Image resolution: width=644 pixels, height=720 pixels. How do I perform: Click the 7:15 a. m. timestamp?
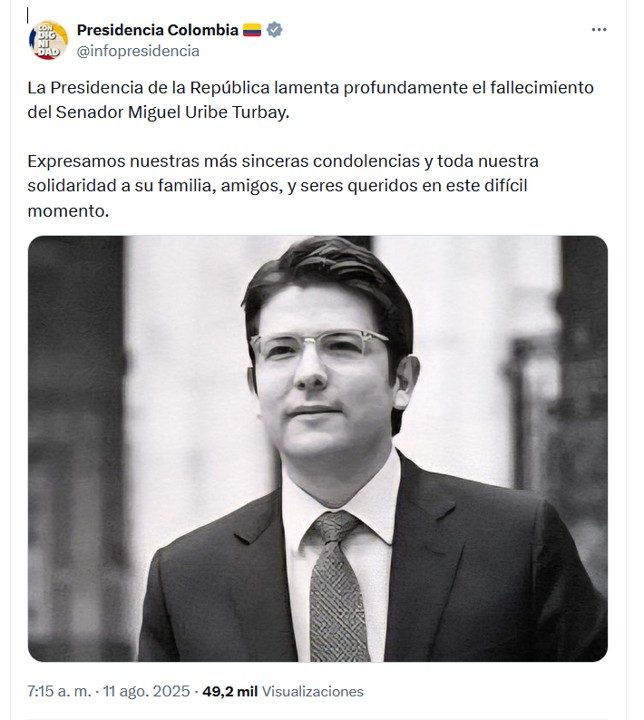(x=59, y=691)
